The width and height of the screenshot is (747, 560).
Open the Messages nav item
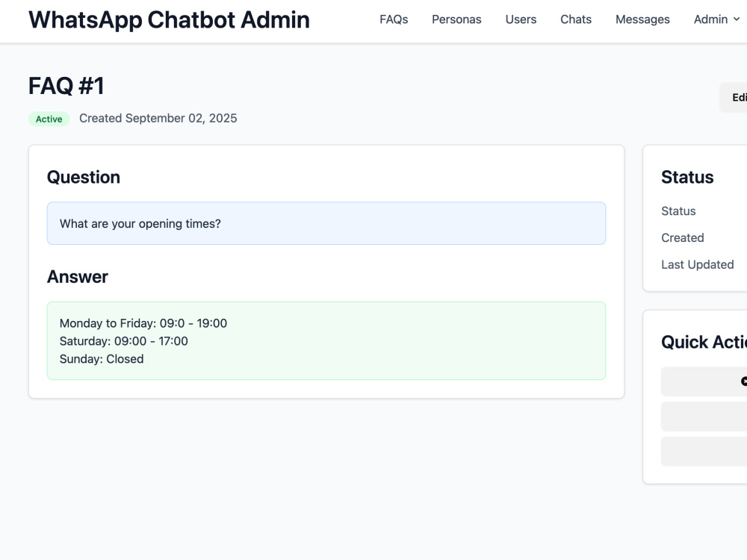tap(642, 19)
